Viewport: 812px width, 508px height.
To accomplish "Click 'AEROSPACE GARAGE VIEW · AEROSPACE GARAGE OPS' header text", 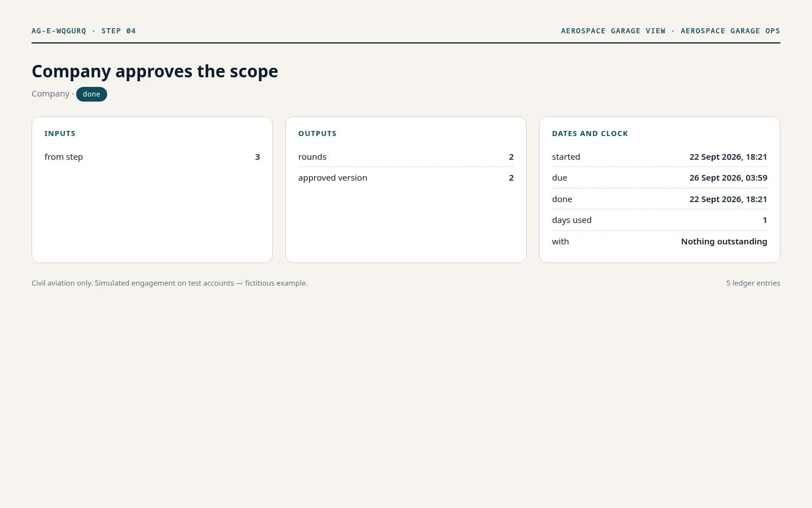I will 670,31.
